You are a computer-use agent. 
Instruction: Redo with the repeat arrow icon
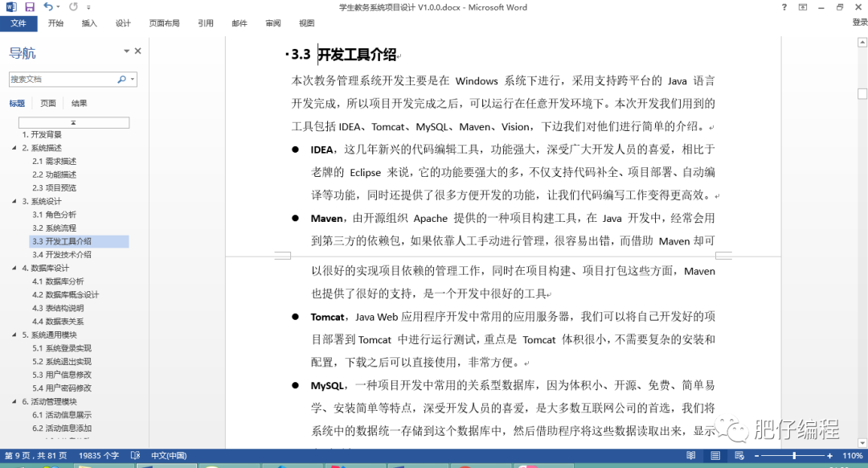(73, 6)
